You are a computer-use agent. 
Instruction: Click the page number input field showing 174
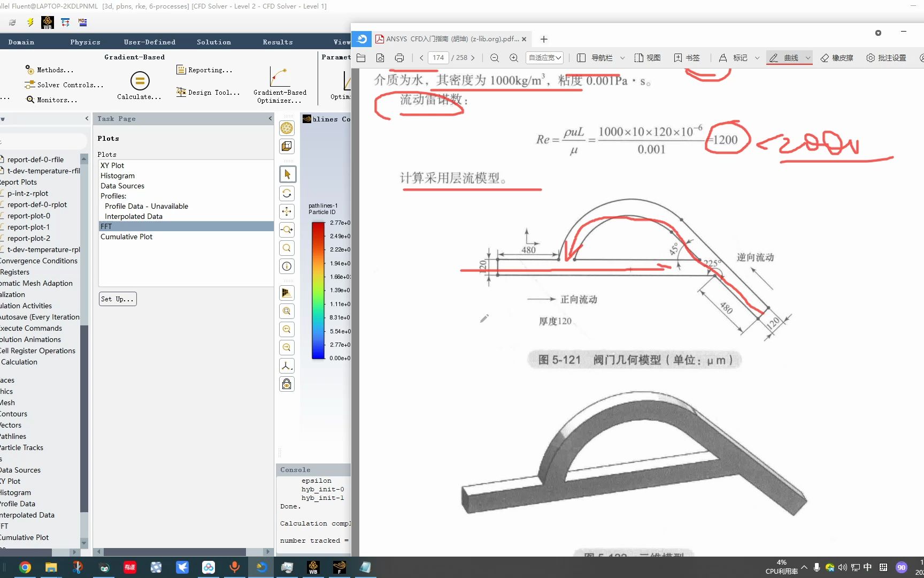[x=438, y=57]
